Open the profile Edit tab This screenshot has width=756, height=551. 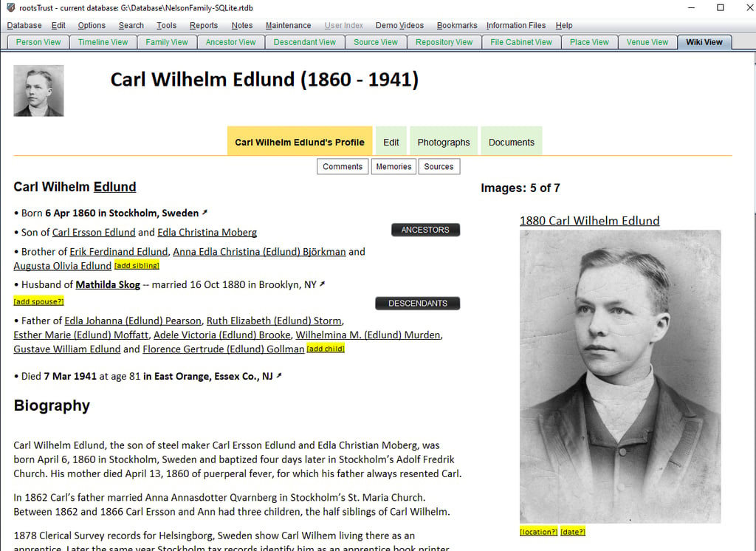click(391, 141)
